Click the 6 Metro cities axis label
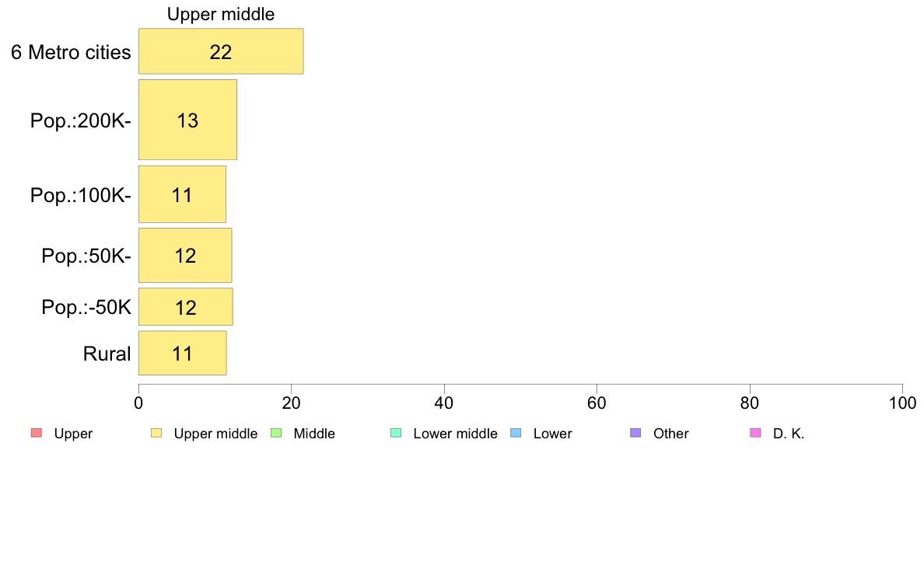Screen dimensions: 924x572 coord(71,52)
